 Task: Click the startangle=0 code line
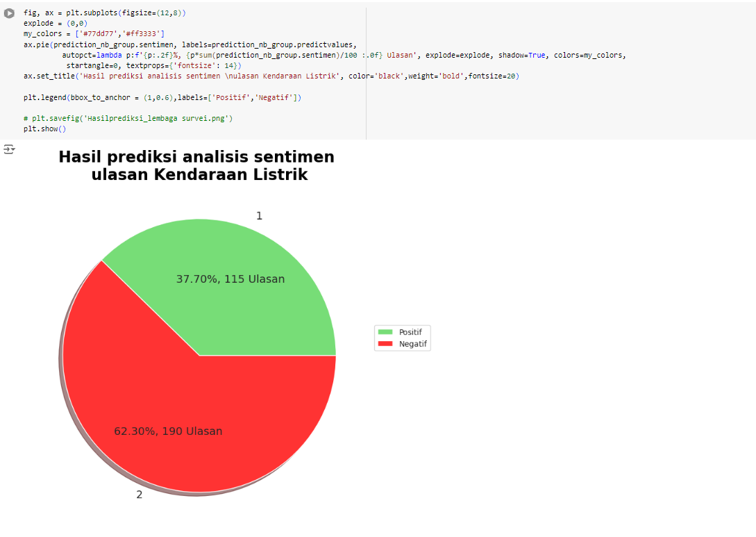tap(154, 65)
